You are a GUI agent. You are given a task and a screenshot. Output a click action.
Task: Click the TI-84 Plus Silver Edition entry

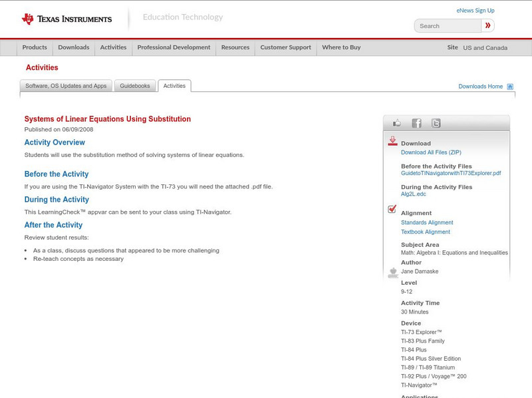[x=431, y=359]
